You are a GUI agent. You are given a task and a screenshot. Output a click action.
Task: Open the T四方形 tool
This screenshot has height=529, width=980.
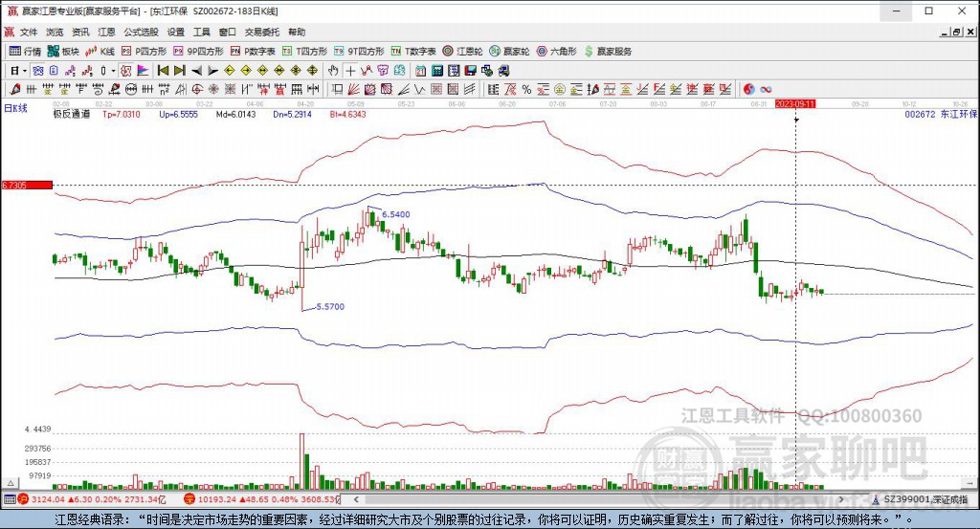click(304, 52)
